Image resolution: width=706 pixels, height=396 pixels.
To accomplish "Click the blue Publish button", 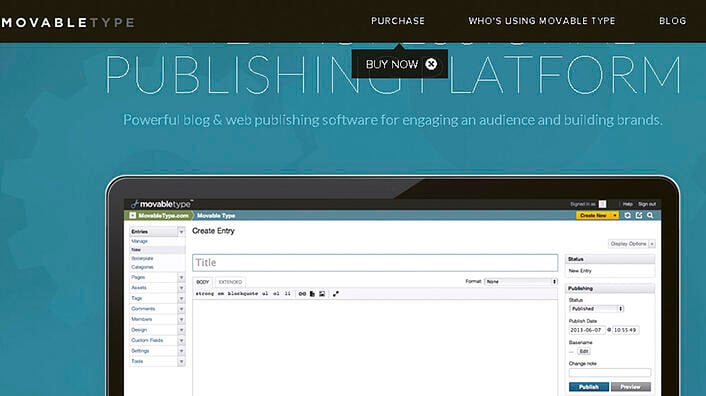I will (588, 387).
